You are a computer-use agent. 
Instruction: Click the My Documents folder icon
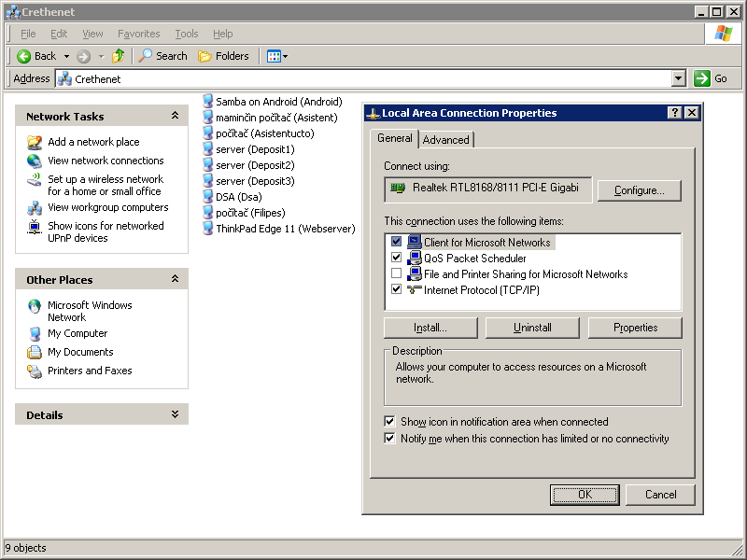pyautogui.click(x=35, y=353)
